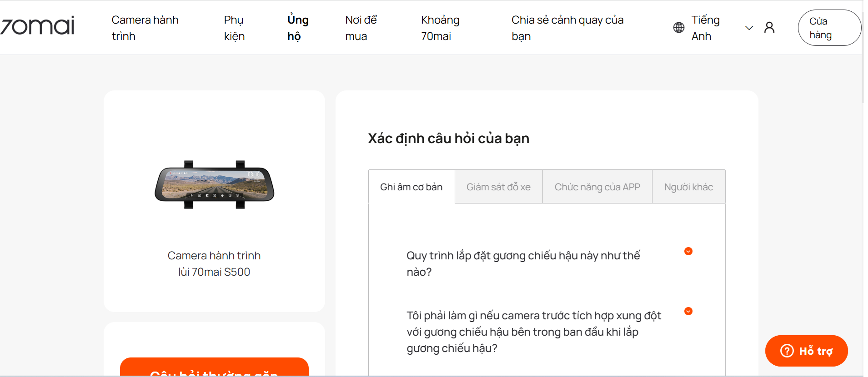Select the Ghi âm cơ bản tab

411,187
